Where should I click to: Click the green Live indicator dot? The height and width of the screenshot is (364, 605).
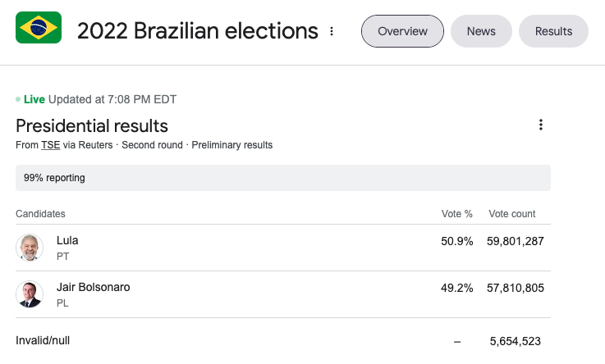[x=18, y=100]
